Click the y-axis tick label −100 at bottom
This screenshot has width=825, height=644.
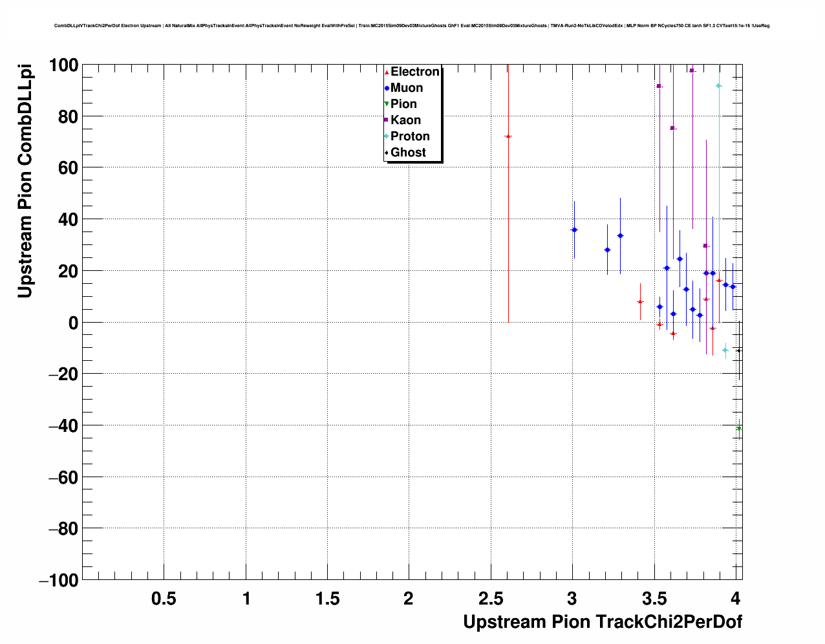click(59, 581)
